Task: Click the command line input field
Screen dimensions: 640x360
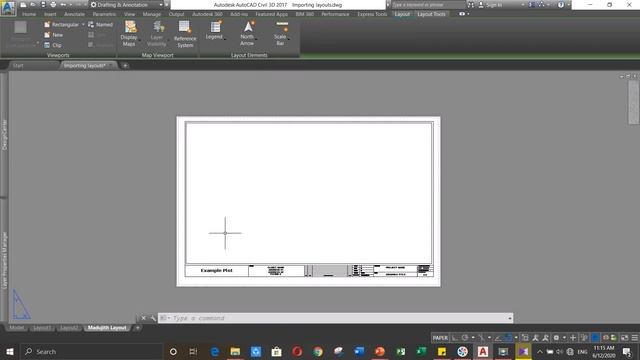Action: tap(335, 318)
